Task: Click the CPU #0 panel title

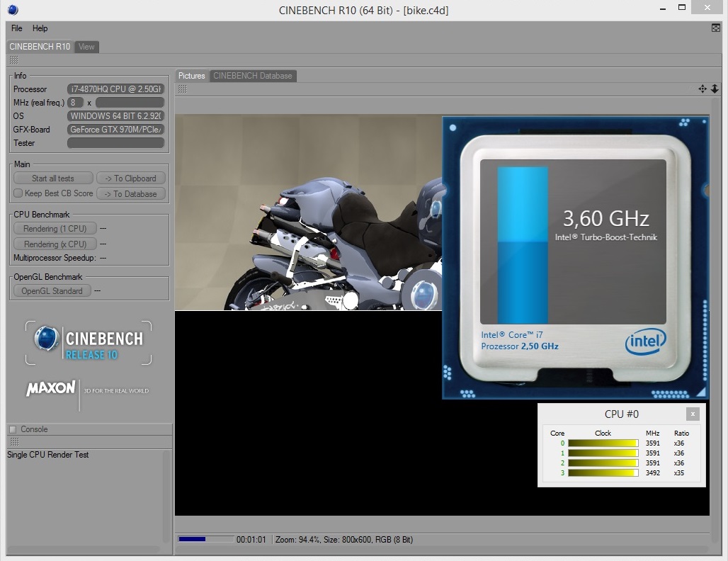Action: [x=621, y=414]
